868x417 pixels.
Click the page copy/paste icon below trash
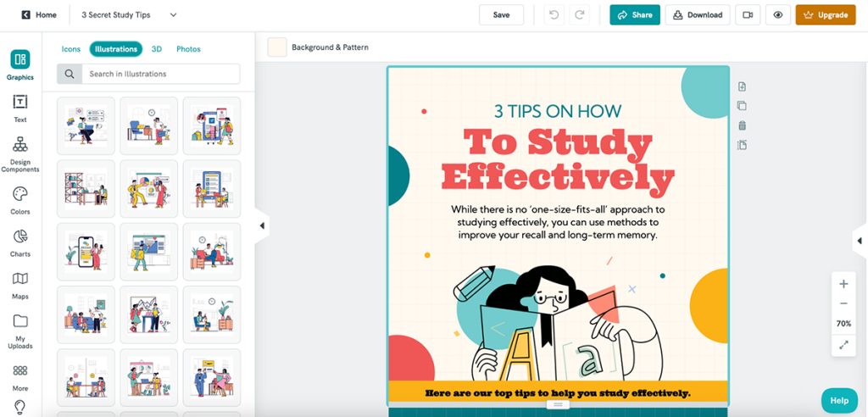pyautogui.click(x=743, y=145)
